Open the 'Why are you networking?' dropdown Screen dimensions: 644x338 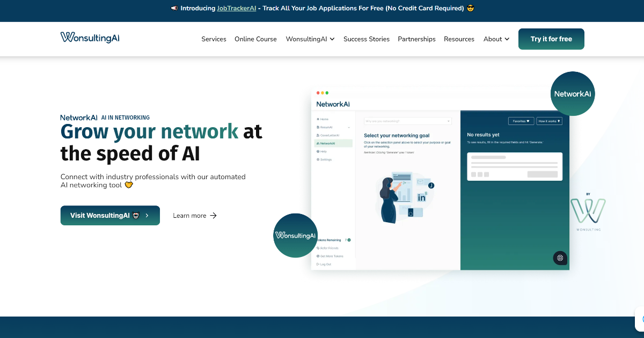click(x=407, y=121)
